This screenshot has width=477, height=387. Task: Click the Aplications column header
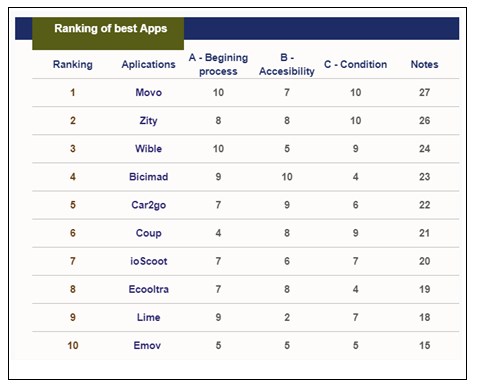[x=148, y=64]
